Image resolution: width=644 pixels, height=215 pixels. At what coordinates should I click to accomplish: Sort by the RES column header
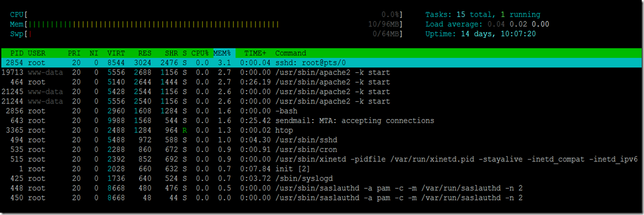(x=145, y=53)
